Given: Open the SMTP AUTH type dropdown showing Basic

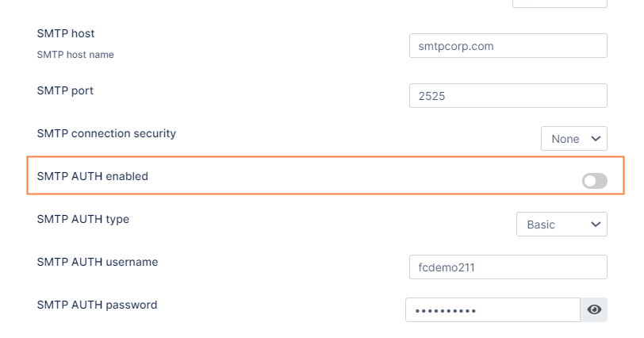Looking at the screenshot, I should point(561,225).
